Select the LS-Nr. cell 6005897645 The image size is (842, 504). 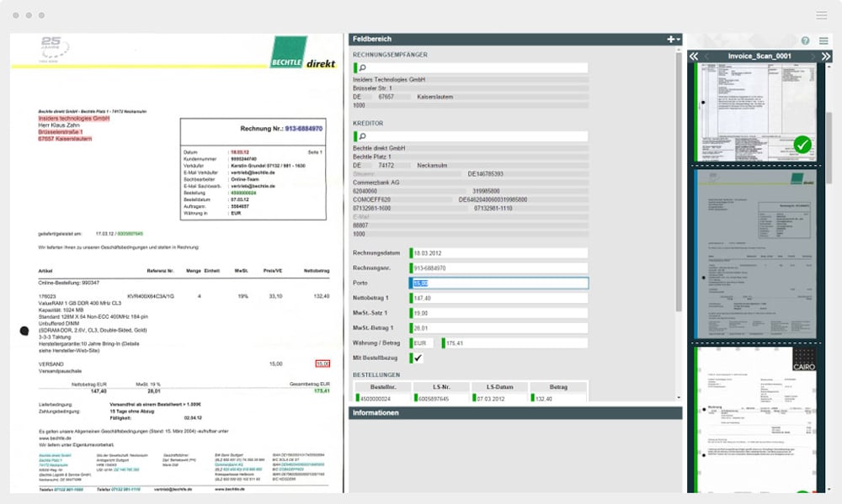click(441, 398)
